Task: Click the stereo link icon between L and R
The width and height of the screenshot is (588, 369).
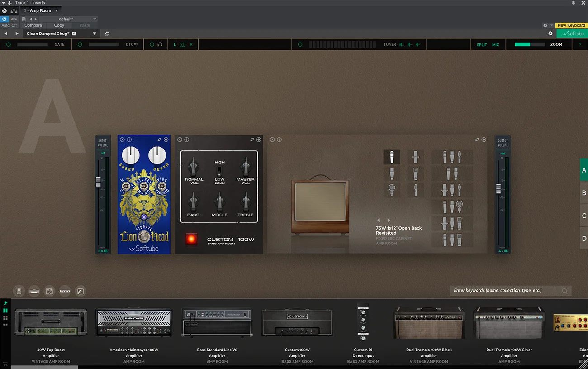Action: point(183,44)
